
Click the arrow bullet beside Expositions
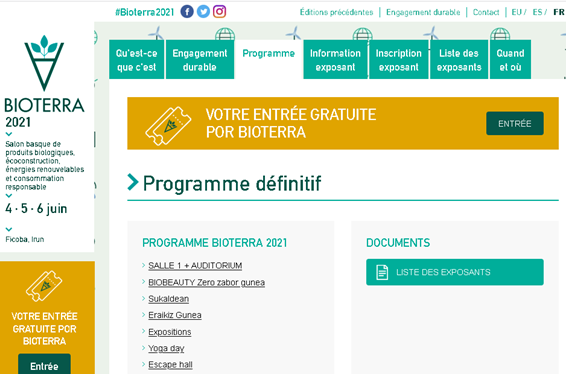pyautogui.click(x=144, y=331)
